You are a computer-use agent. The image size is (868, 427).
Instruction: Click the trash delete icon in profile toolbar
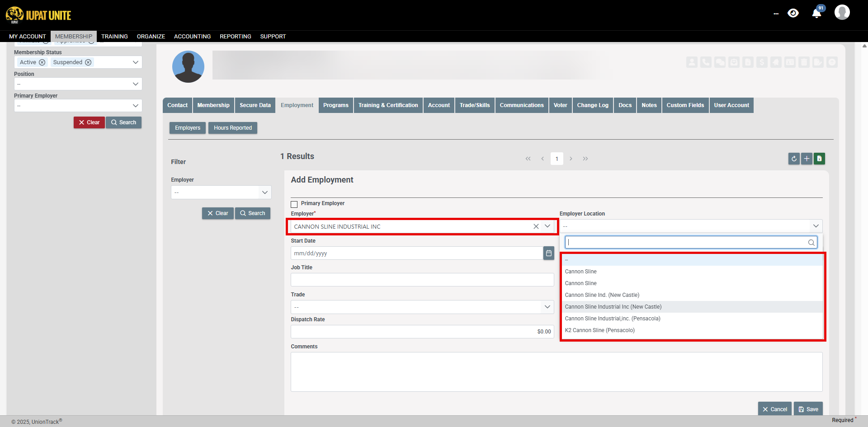804,62
